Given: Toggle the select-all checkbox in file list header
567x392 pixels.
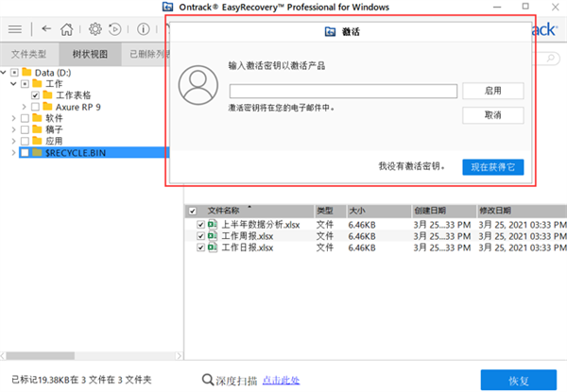Looking at the screenshot, I should click(193, 211).
